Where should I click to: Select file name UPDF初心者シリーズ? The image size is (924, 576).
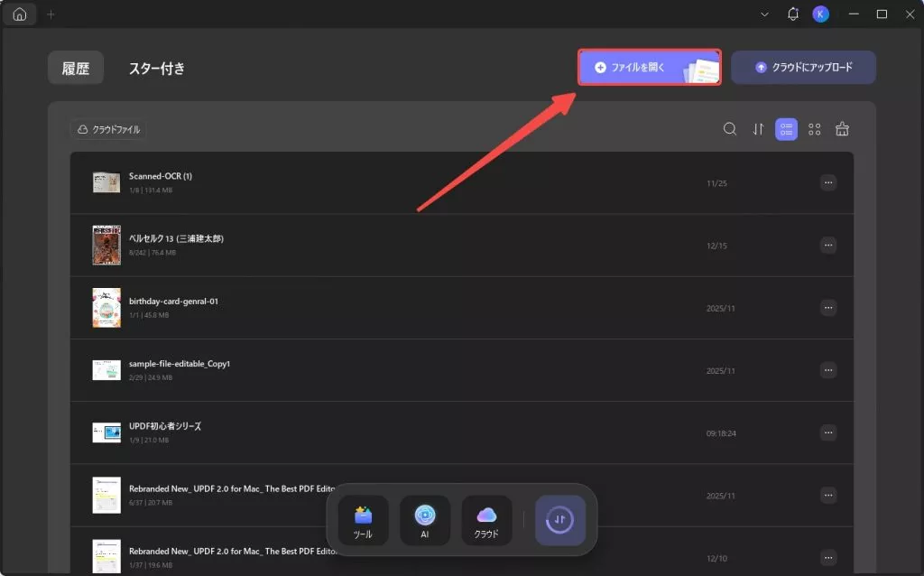165,426
